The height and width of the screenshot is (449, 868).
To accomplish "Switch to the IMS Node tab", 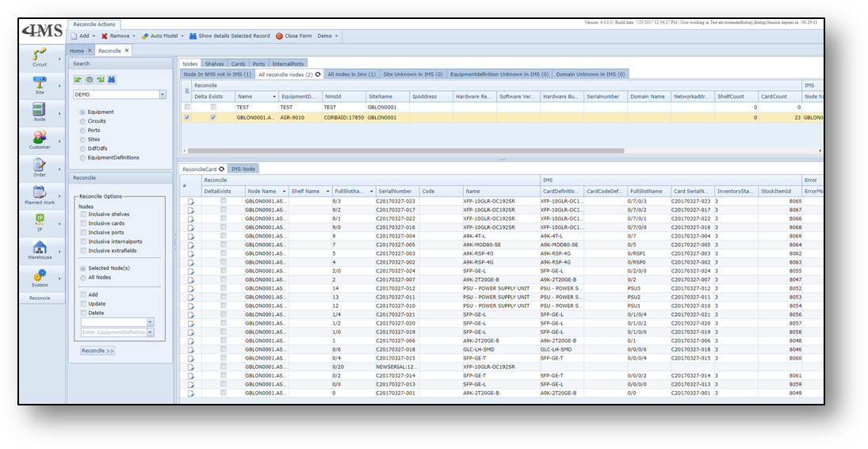I will coord(243,169).
